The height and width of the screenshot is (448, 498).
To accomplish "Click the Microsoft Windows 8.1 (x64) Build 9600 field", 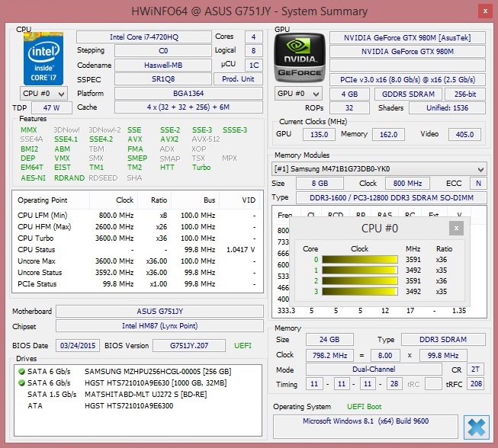I will pos(365,427).
